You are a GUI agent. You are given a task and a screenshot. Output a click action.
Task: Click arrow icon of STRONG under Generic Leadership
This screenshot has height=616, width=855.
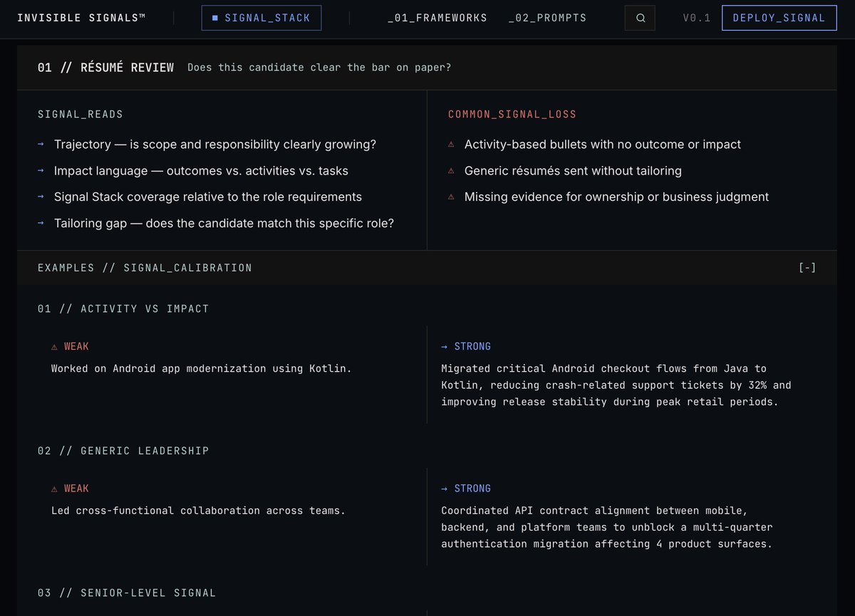pos(445,489)
